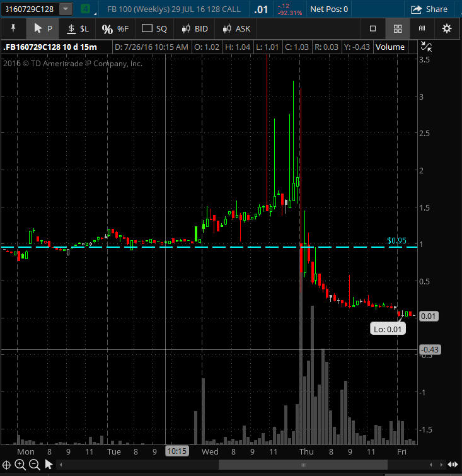Click the zoom out magnifier icon
This screenshot has height=476, width=462.
(35, 465)
